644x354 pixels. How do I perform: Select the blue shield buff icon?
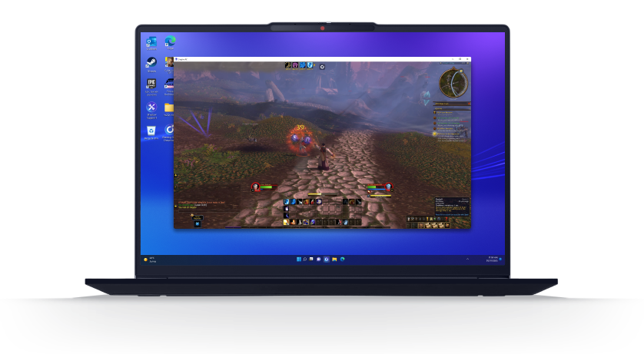click(310, 65)
